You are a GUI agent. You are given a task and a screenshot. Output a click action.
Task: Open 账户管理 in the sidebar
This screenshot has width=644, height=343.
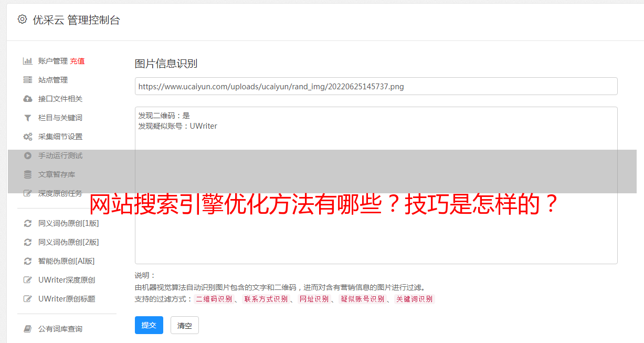point(53,61)
